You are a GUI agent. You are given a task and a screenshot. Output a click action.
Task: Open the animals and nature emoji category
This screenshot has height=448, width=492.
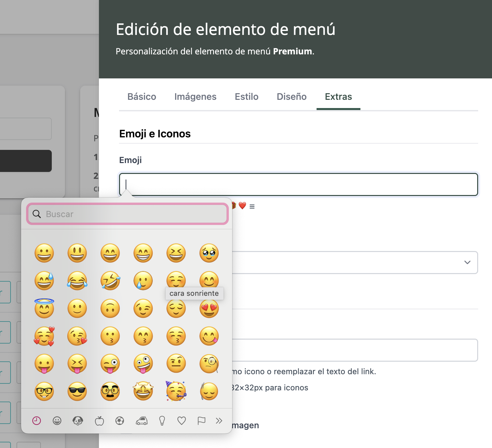click(78, 421)
